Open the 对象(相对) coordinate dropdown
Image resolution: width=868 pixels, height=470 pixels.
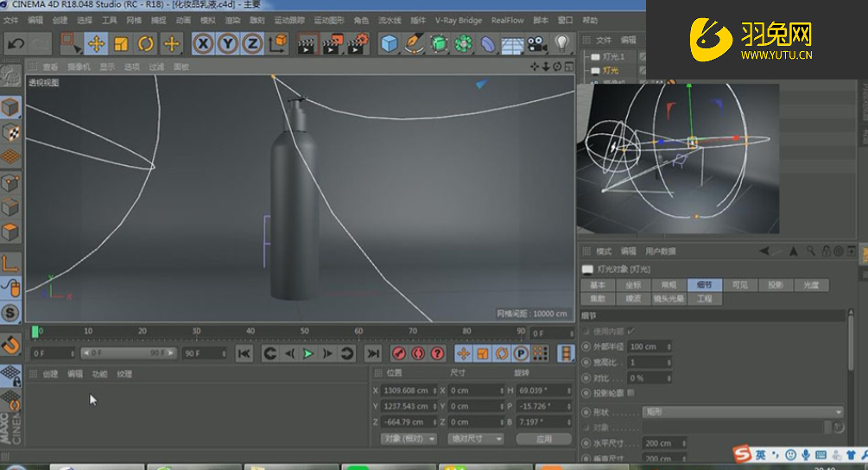(x=409, y=438)
